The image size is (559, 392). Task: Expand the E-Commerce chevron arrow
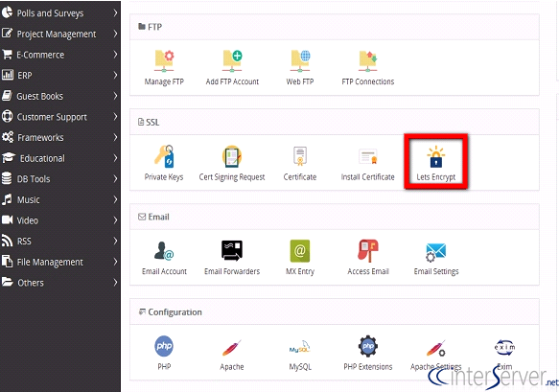point(115,55)
